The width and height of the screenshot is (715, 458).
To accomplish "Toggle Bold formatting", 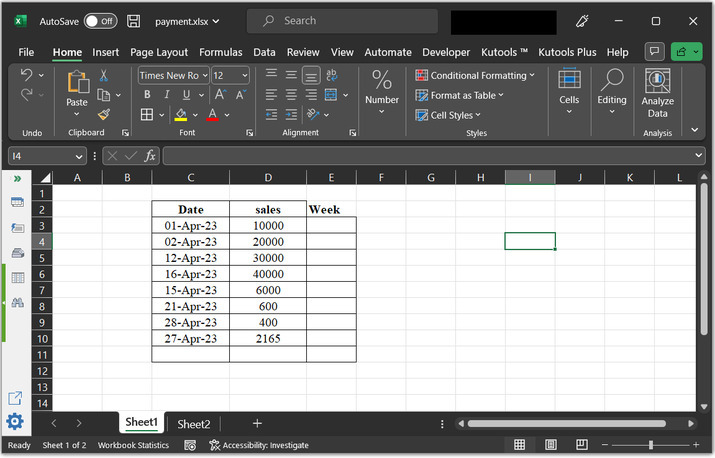I will [x=146, y=95].
